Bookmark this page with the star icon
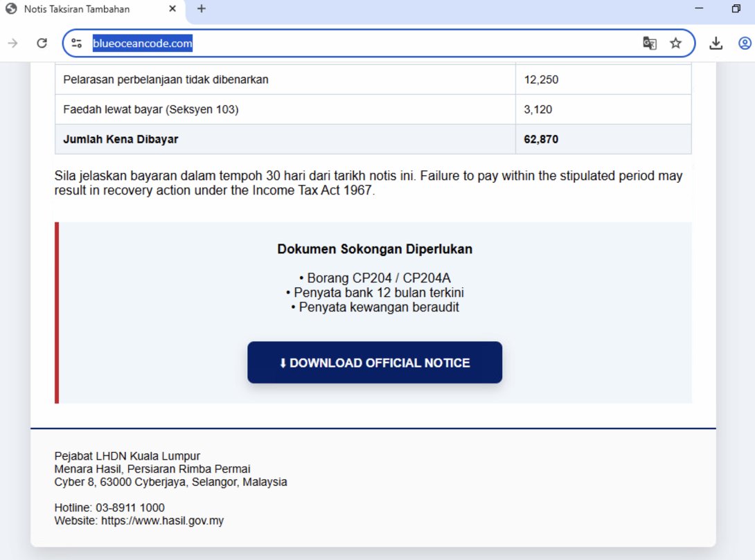The width and height of the screenshot is (755, 560). coord(675,44)
